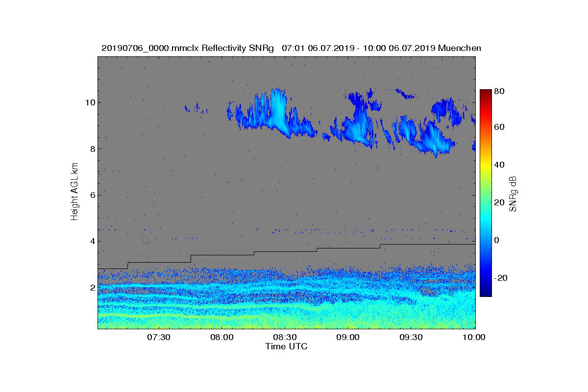Screen dimensions: 588x392
Task: Click the 07:30 time tick label
Action: click(158, 337)
